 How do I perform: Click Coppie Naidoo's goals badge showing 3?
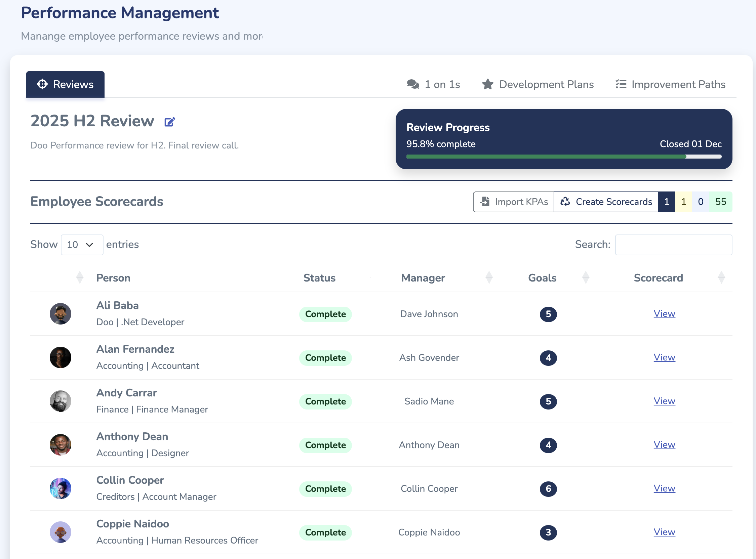(548, 532)
